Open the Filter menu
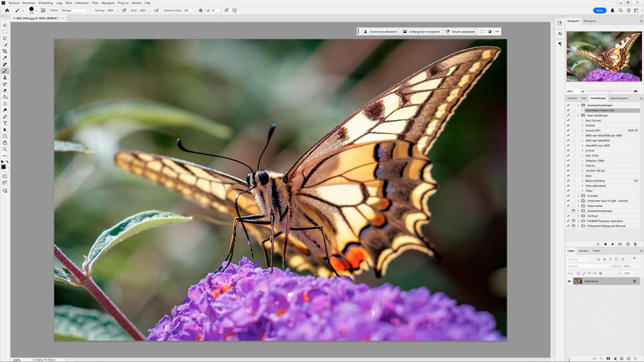Image resolution: width=644 pixels, height=362 pixels. [x=95, y=3]
